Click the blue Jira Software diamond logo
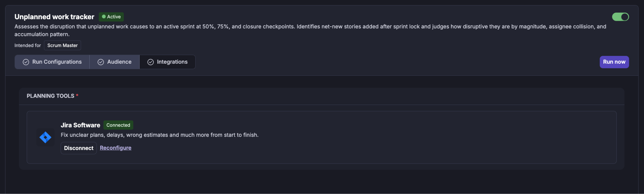 pyautogui.click(x=45, y=137)
